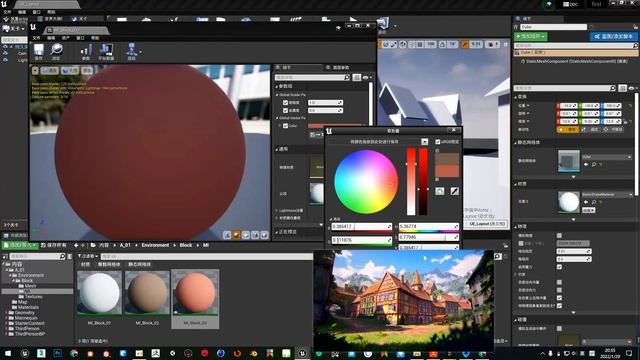Browse to the Cube static mesh with its magnifier icon

pyautogui.click(x=593, y=164)
